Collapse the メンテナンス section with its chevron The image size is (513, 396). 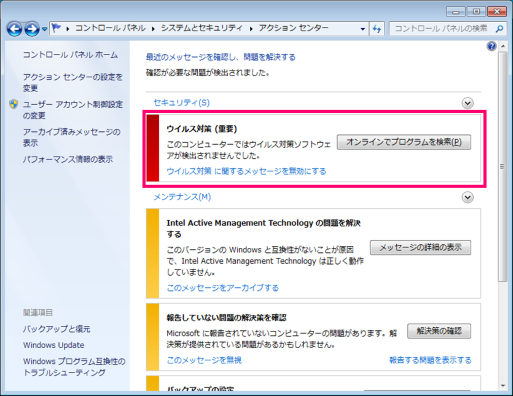tap(468, 197)
